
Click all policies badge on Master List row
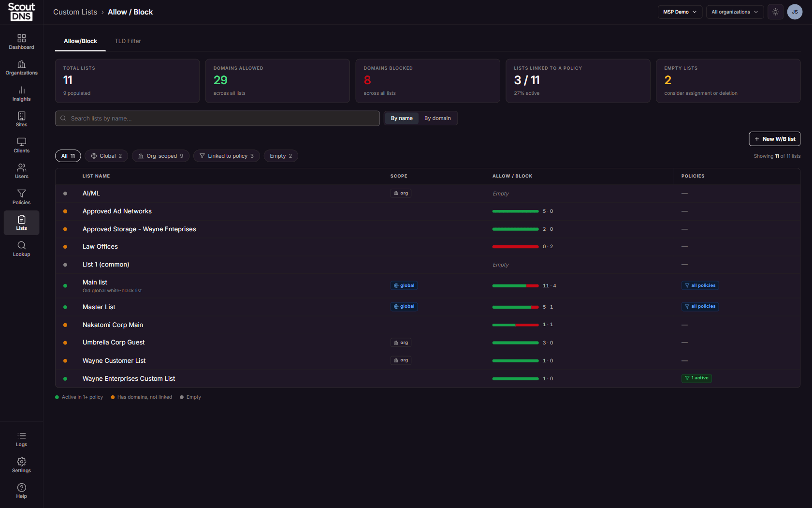[700, 306]
